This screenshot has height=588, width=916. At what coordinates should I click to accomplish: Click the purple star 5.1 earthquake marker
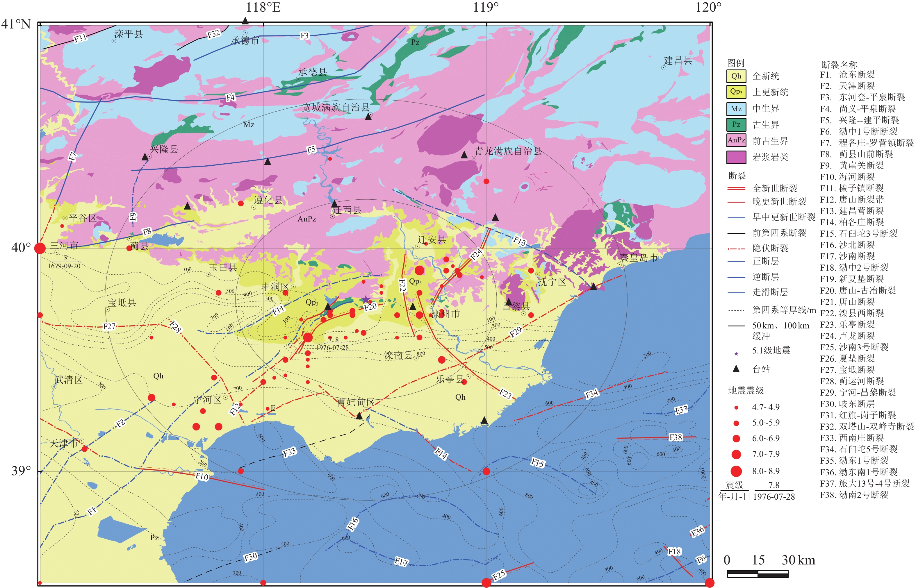tap(366, 300)
